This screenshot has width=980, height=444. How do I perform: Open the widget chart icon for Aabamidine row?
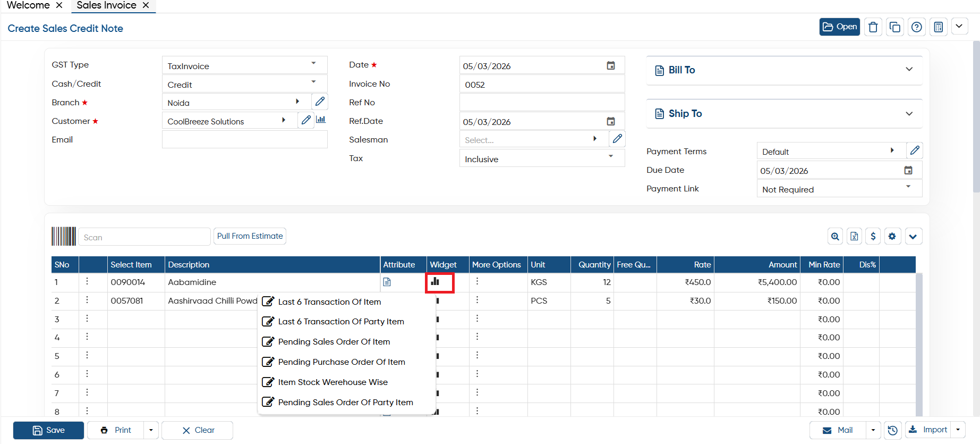coord(436,282)
